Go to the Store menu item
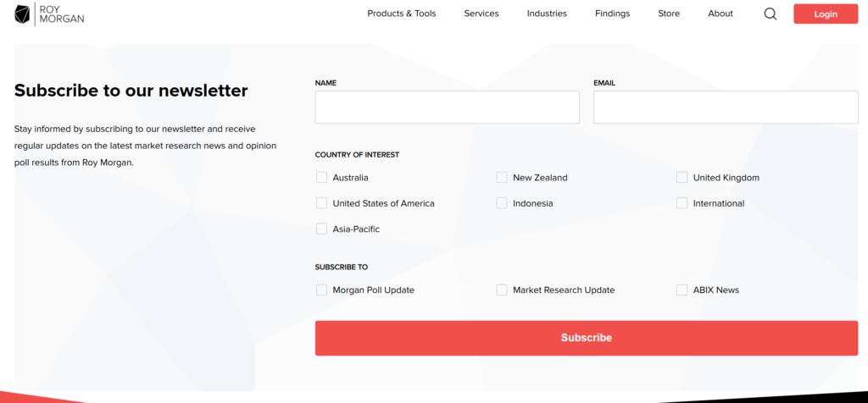The width and height of the screenshot is (868, 403). point(669,14)
